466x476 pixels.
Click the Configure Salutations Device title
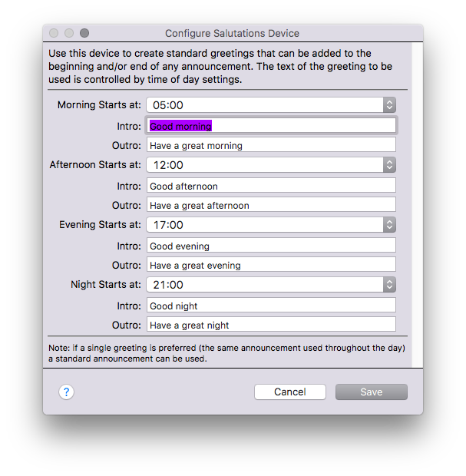pyautogui.click(x=233, y=33)
